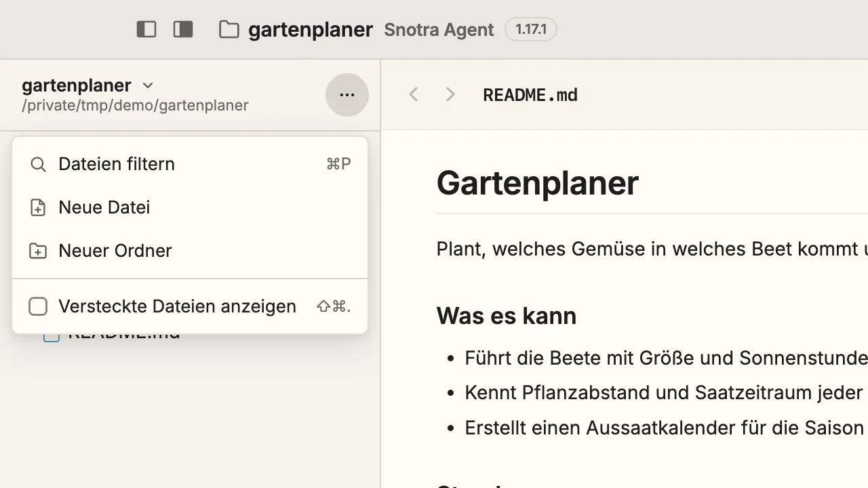Click the ⌘P shortcut hint
The height and width of the screenshot is (488, 868).
coord(338,164)
